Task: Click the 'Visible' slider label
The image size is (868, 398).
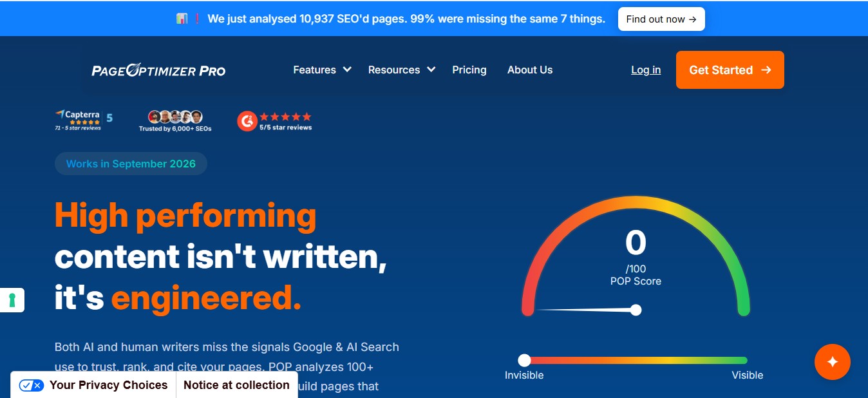Action: 747,375
